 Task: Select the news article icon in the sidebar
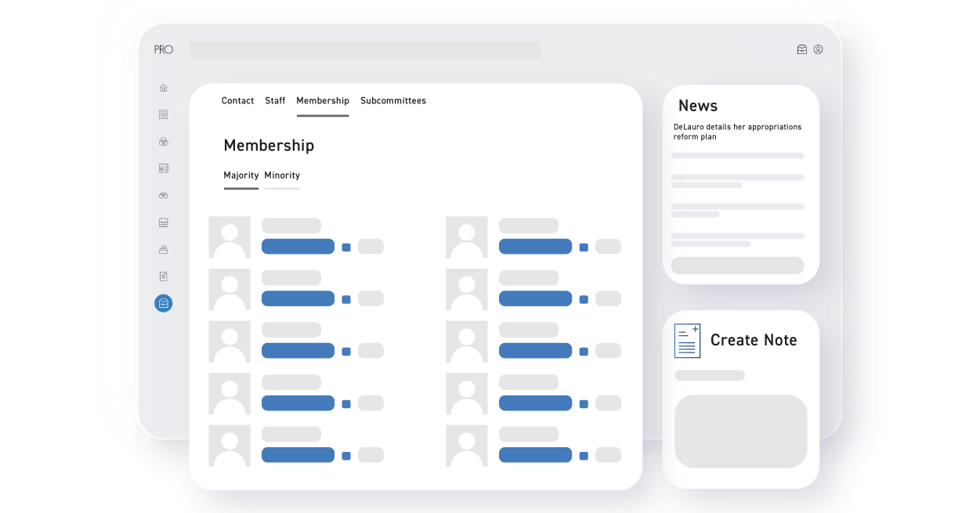click(163, 114)
